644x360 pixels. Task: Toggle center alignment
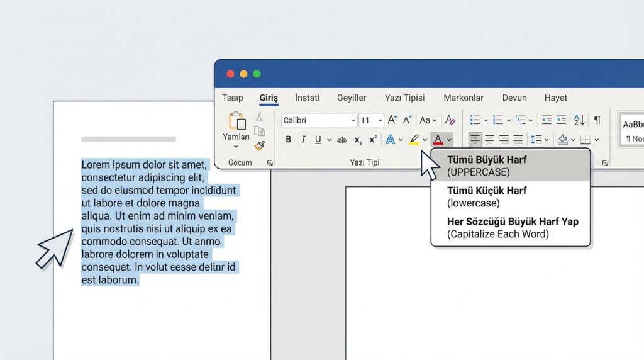tap(489, 140)
